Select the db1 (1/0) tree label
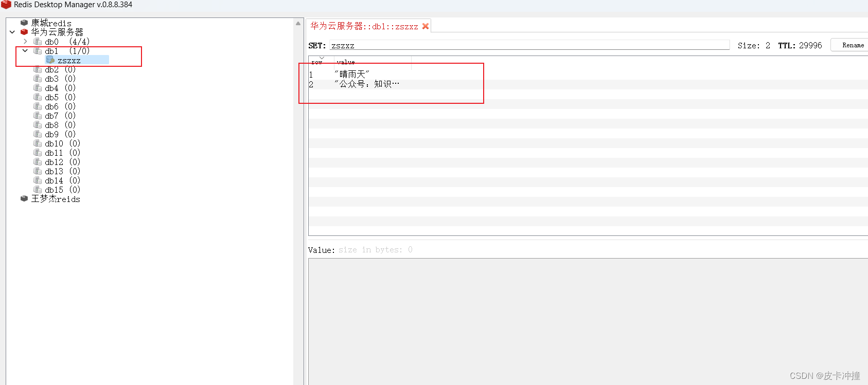The height and width of the screenshot is (385, 868). pos(67,51)
